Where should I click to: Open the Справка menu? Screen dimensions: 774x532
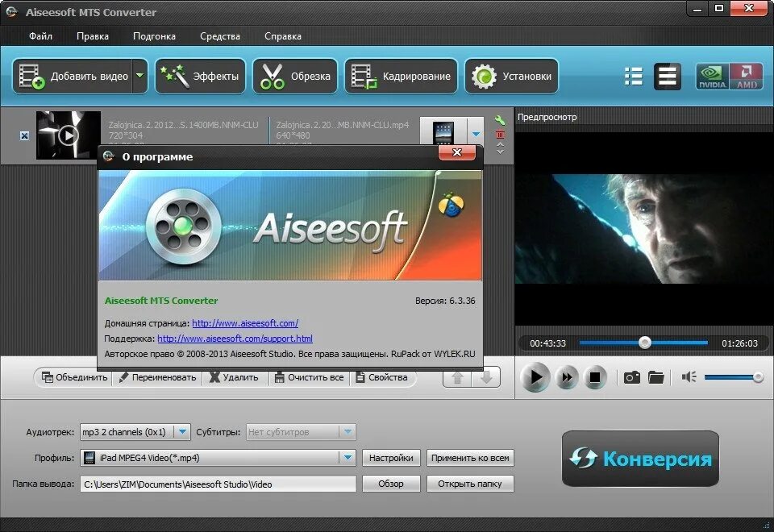pyautogui.click(x=283, y=36)
